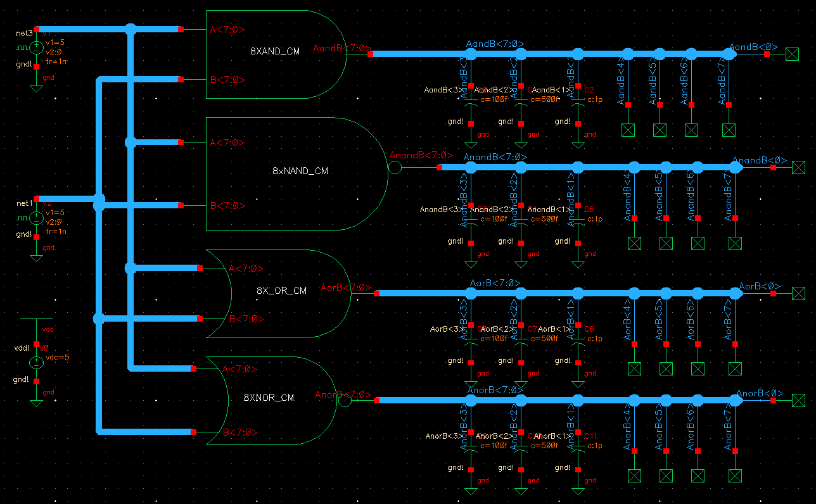The image size is (816, 504).
Task: Click the B<7:0> pin label on 8X_OR_CM
Action: [246, 318]
